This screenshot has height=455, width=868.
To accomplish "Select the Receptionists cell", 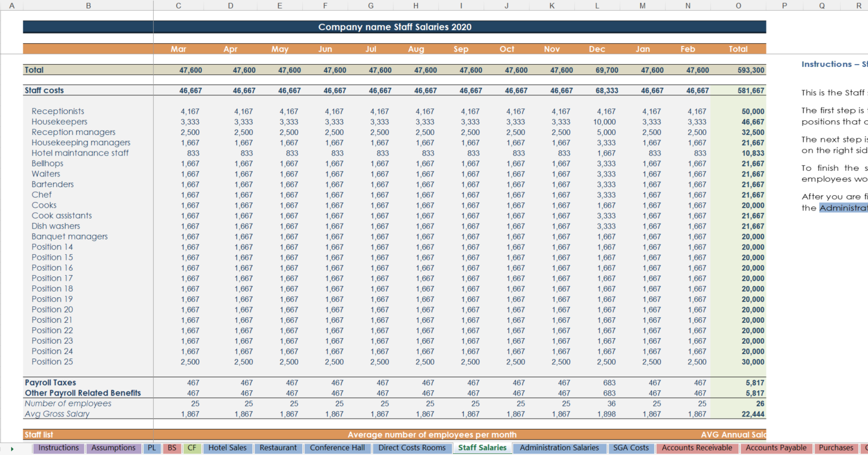I will tap(57, 111).
